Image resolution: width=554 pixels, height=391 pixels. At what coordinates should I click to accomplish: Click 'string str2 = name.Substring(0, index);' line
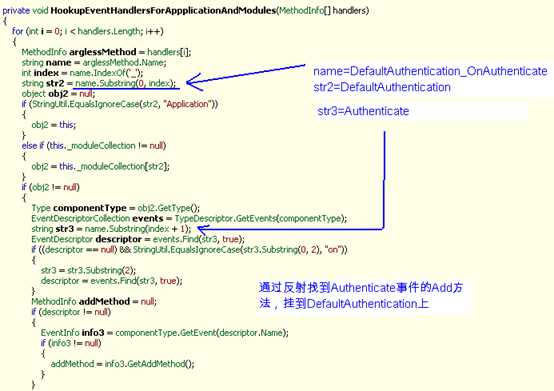(x=99, y=83)
